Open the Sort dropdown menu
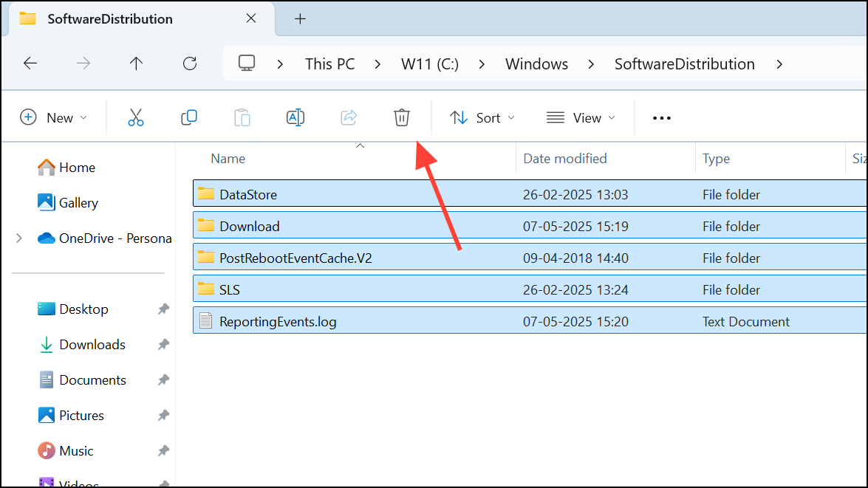This screenshot has height=488, width=868. pyautogui.click(x=482, y=117)
